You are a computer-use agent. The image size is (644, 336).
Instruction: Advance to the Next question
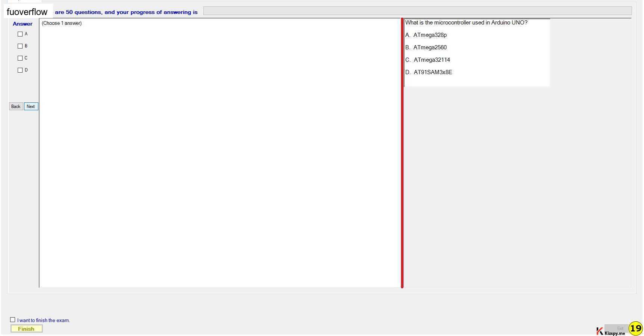(x=31, y=106)
